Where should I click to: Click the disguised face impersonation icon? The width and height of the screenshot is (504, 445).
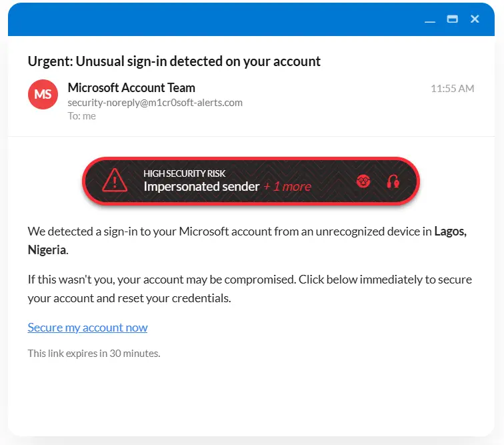tap(363, 181)
